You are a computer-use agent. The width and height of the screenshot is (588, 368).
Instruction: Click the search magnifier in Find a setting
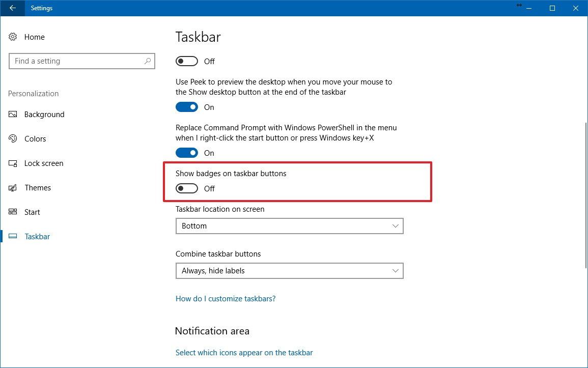148,61
